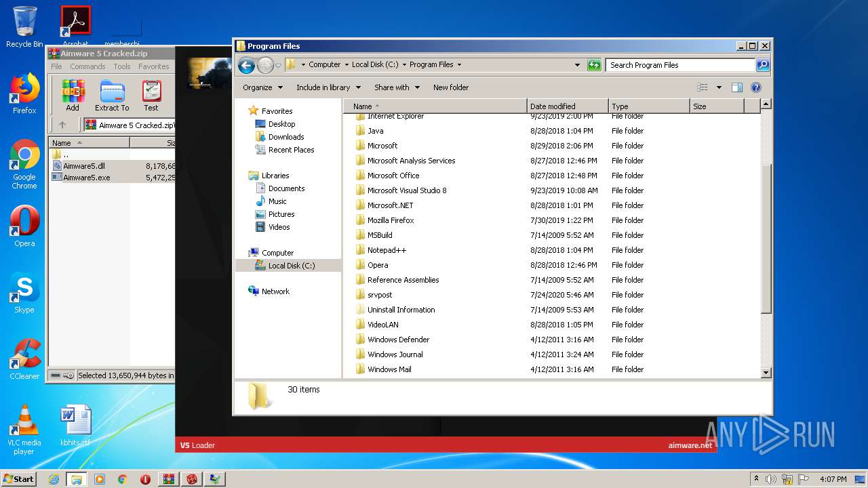Click Windows Media Player taskbar icon

tap(100, 479)
